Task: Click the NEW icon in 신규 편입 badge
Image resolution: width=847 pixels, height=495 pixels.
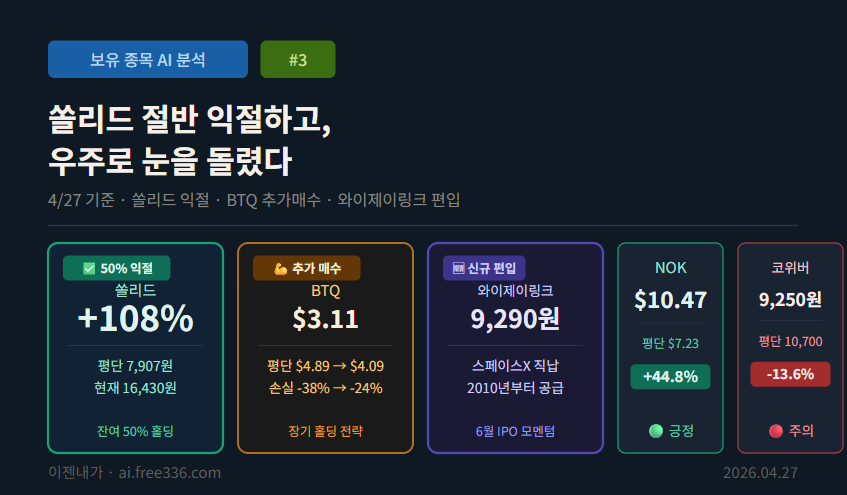Action: (x=459, y=268)
